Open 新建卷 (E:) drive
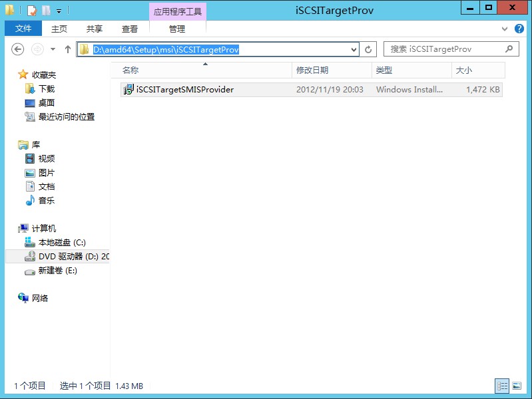 pyautogui.click(x=58, y=270)
